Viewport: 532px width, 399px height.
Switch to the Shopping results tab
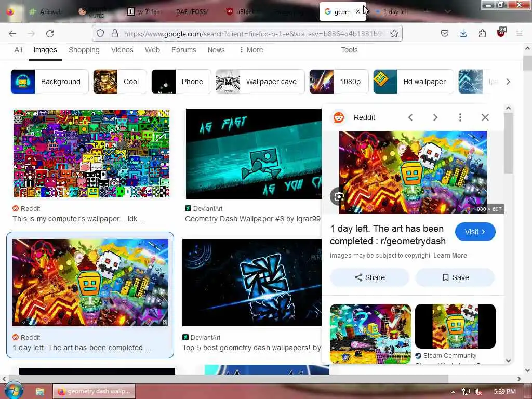point(84,50)
